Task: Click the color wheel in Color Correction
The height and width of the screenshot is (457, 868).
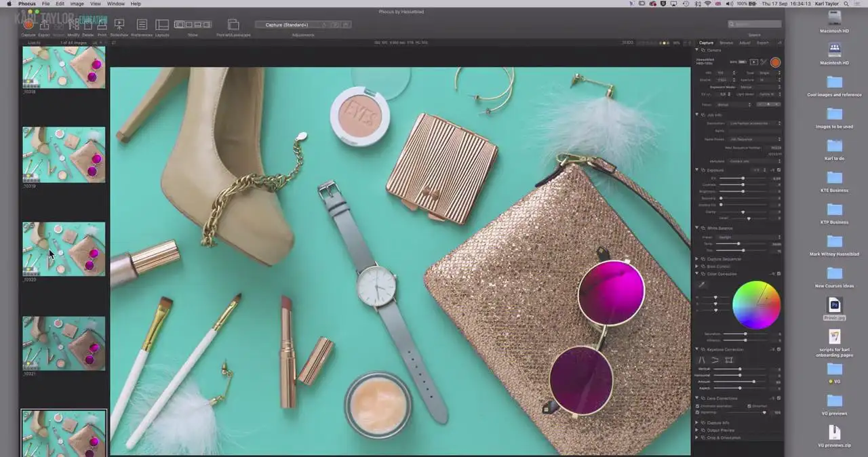Action: (756, 305)
